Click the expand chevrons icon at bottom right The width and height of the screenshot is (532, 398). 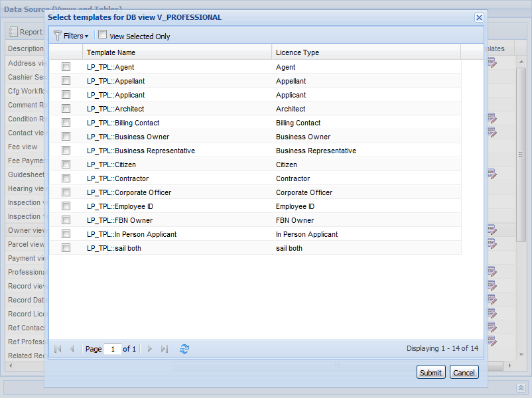521,387
